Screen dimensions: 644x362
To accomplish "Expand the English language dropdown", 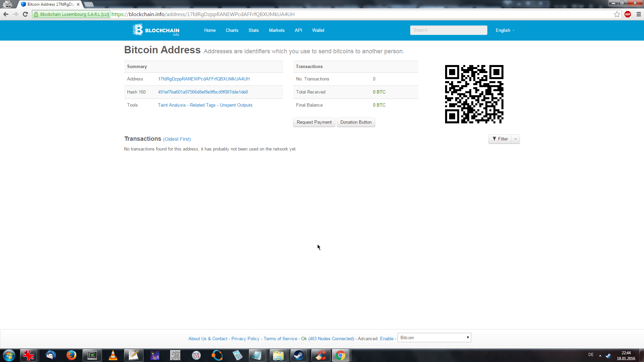I will tap(505, 30).
